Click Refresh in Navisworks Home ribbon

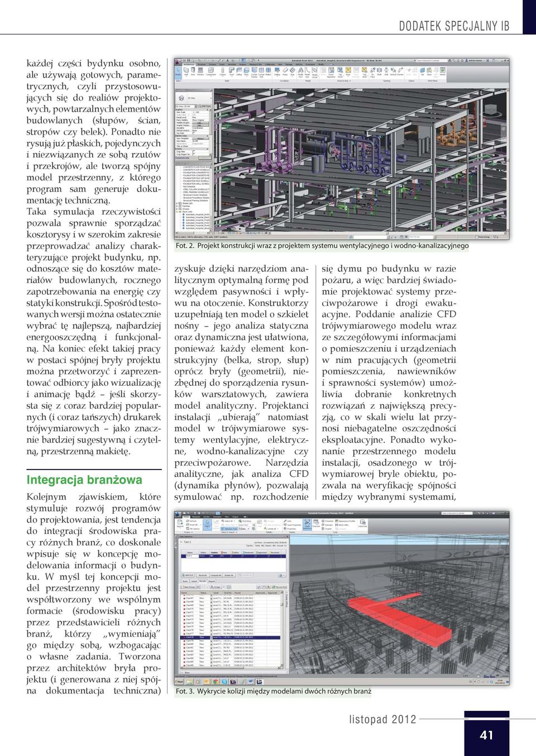click(x=191, y=521)
